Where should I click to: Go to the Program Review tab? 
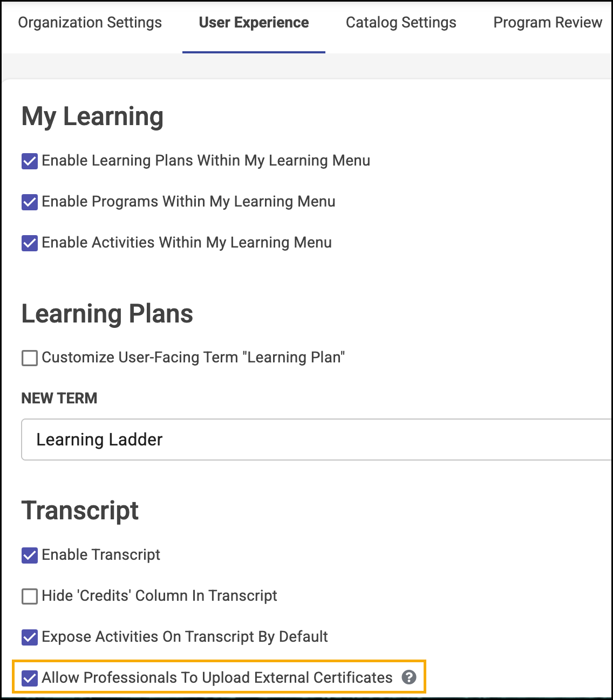[548, 23]
